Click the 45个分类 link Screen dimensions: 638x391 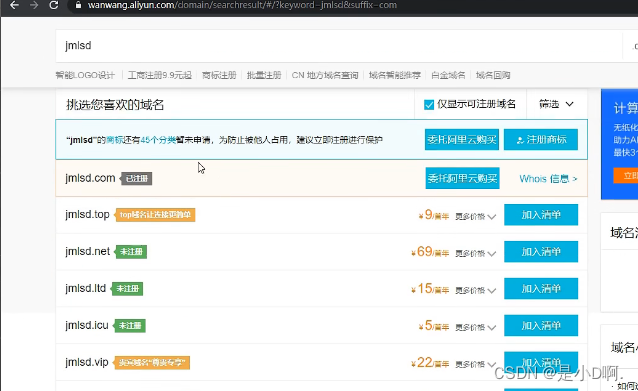coord(158,140)
